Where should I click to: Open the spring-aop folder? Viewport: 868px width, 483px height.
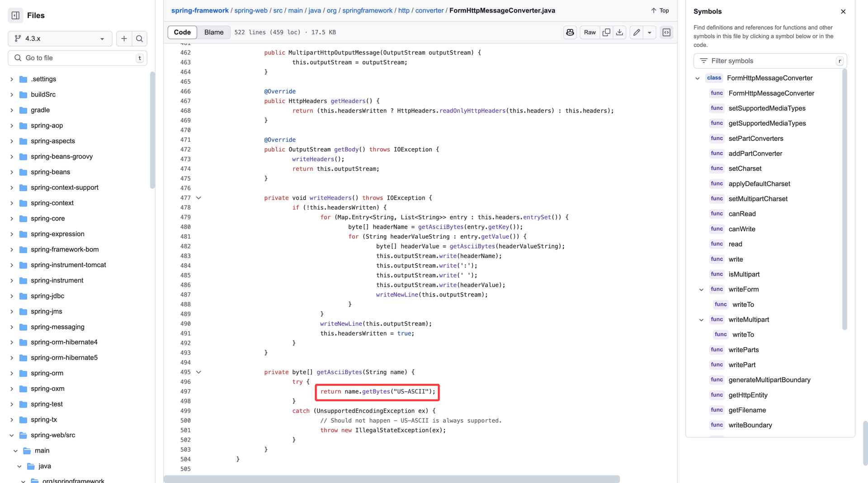point(47,126)
